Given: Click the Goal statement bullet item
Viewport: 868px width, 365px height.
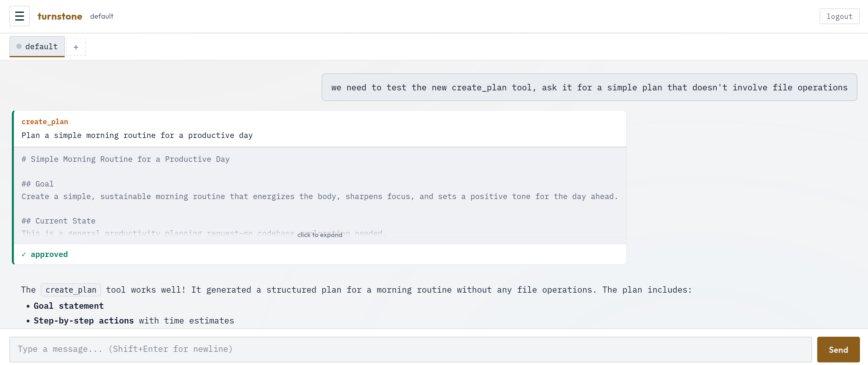Looking at the screenshot, I should pyautogui.click(x=68, y=306).
